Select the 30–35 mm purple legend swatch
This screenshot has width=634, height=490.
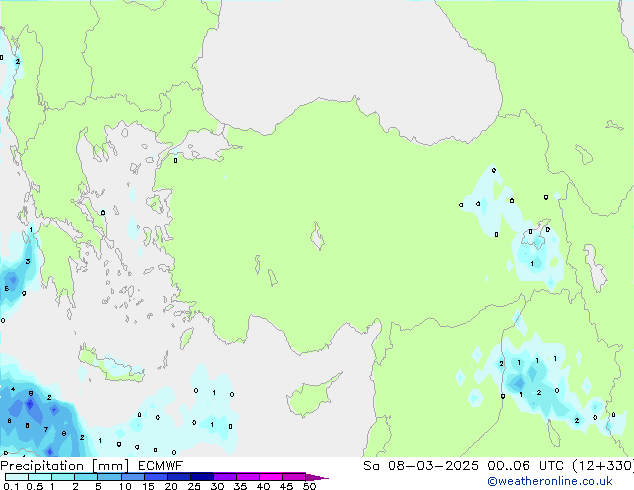[x=224, y=477]
